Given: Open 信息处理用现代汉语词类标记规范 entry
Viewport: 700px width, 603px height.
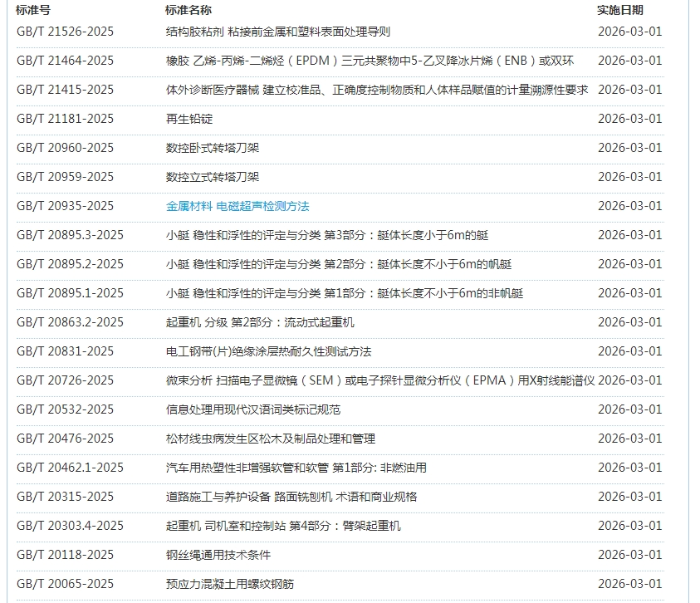Looking at the screenshot, I should point(253,409).
